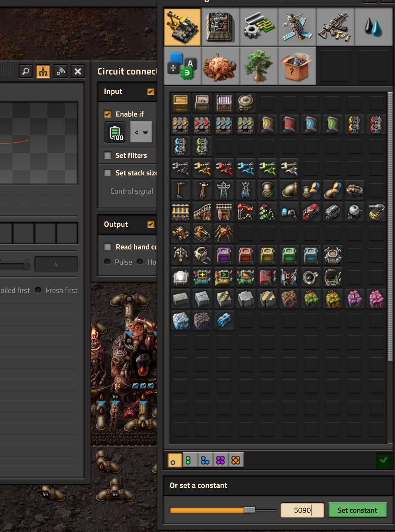Pick the storage tank item
The width and height of the screenshot is (395, 532).
246,103
